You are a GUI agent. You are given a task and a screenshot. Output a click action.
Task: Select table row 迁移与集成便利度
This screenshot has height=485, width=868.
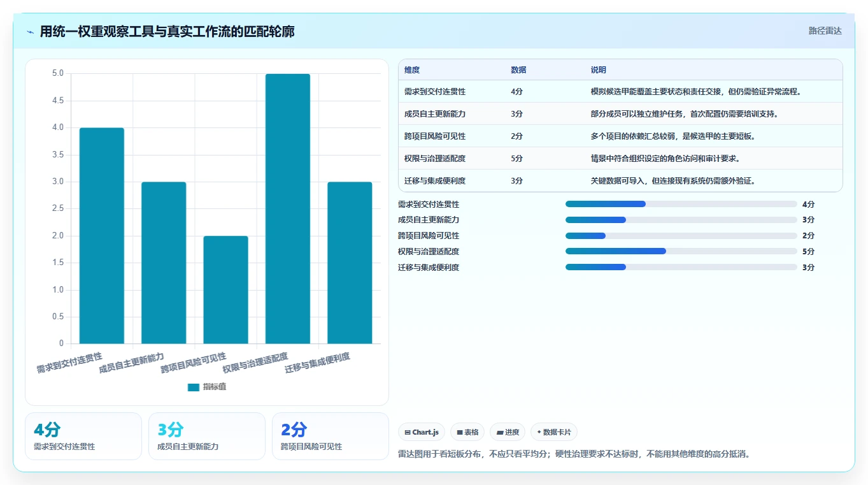[620, 181]
